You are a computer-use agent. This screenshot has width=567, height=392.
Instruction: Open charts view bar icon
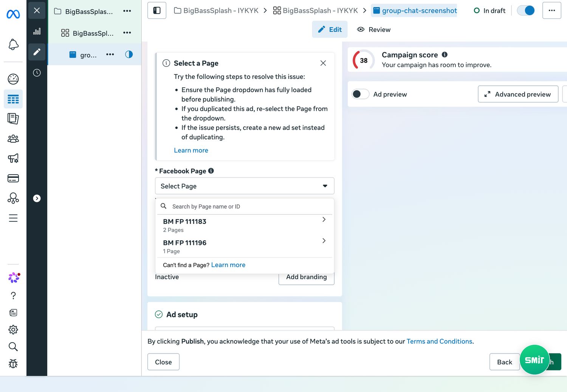tap(37, 31)
